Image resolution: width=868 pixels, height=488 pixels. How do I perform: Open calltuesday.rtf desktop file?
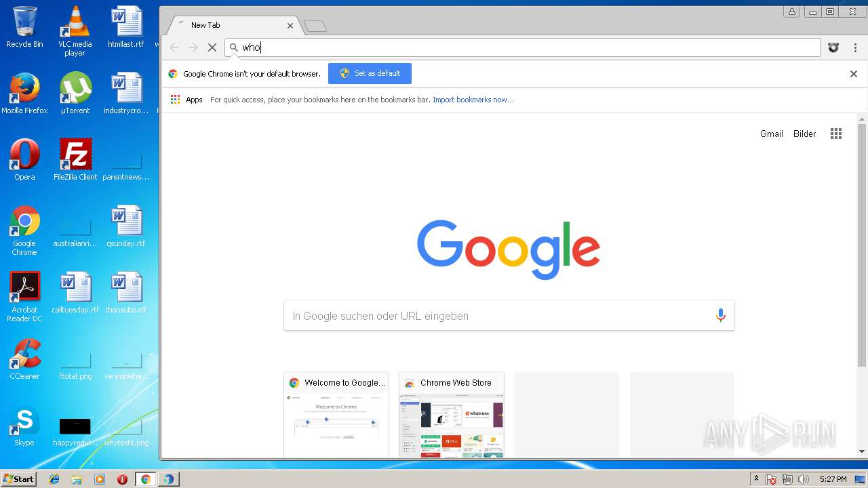pyautogui.click(x=75, y=293)
